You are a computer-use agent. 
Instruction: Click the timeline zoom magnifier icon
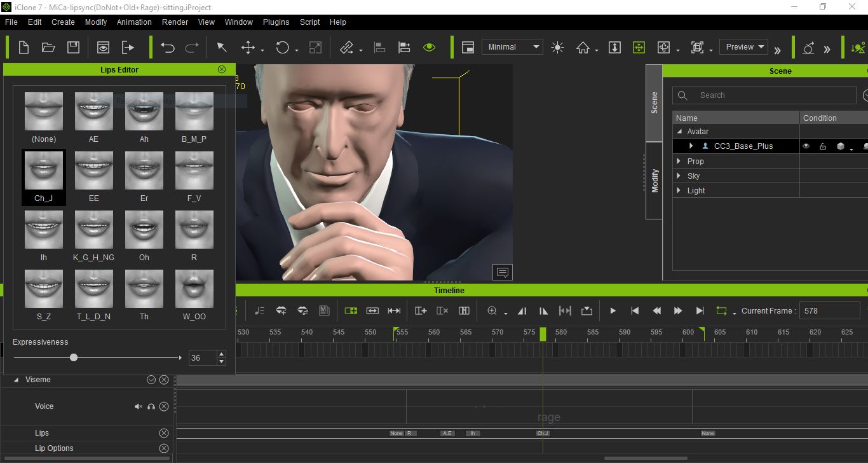pos(492,311)
